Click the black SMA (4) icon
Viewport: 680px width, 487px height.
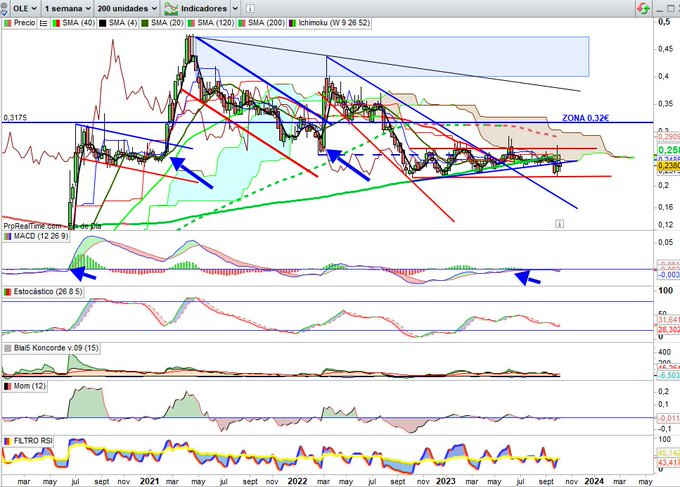(x=102, y=23)
